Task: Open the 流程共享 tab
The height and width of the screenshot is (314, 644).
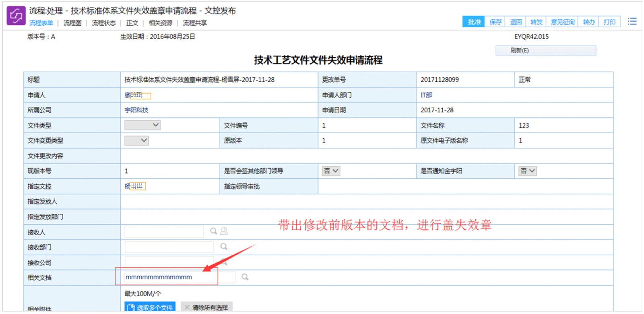Action: pyautogui.click(x=195, y=23)
